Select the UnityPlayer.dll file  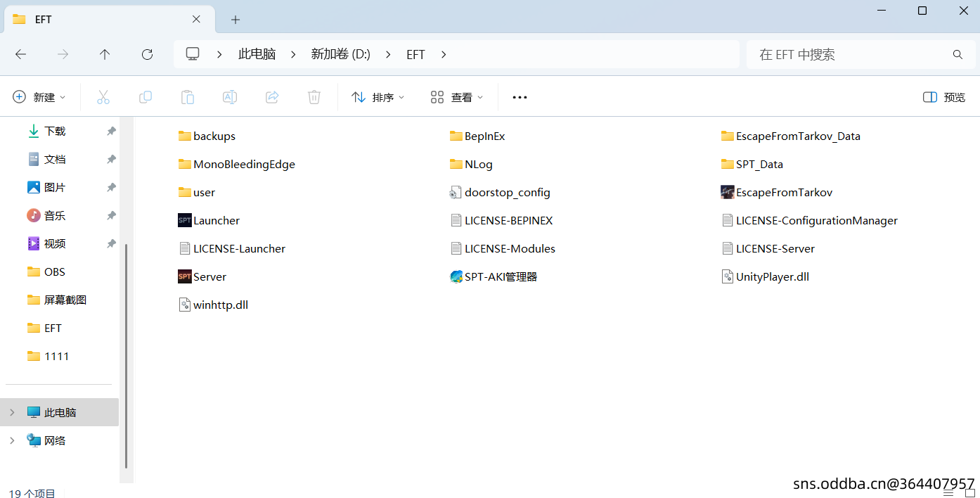[x=765, y=276]
